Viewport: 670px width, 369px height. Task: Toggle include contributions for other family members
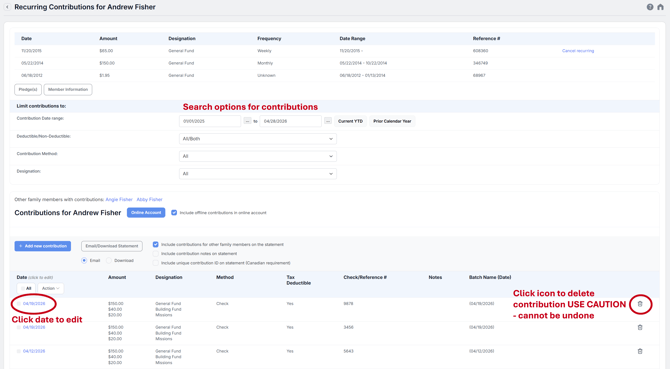[156, 245]
